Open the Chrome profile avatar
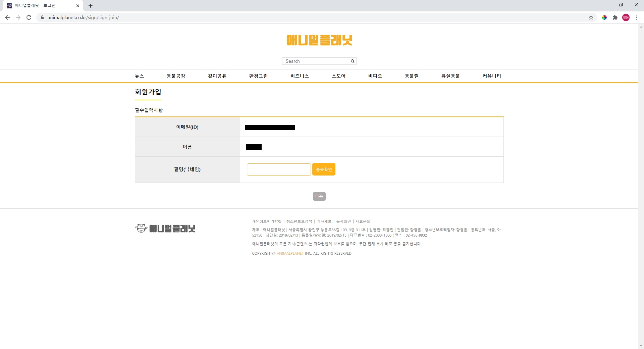The image size is (644, 349). click(626, 17)
